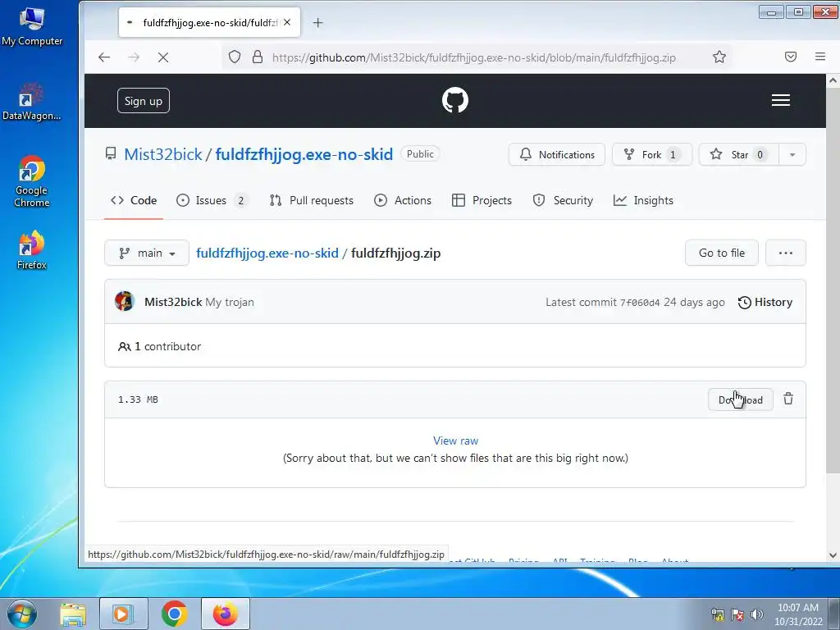Click the 1.33 MB file size text
Screen dimensions: 840x630
(138, 399)
